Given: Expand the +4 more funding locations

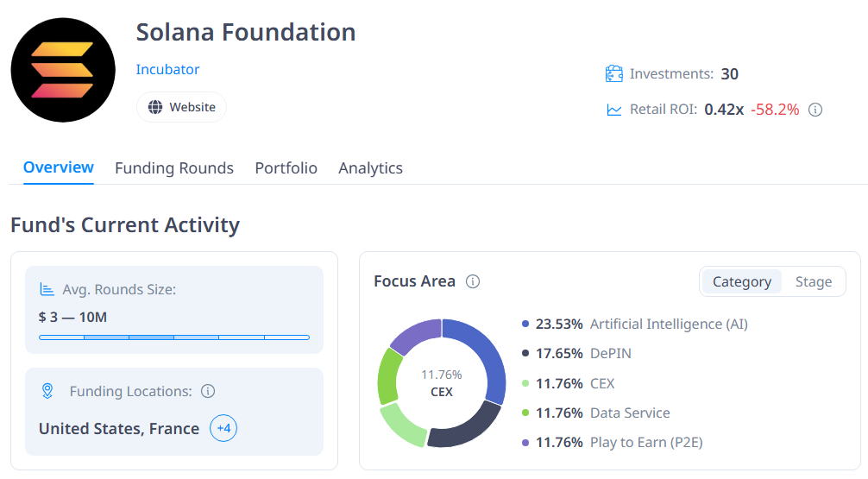Looking at the screenshot, I should click(223, 428).
